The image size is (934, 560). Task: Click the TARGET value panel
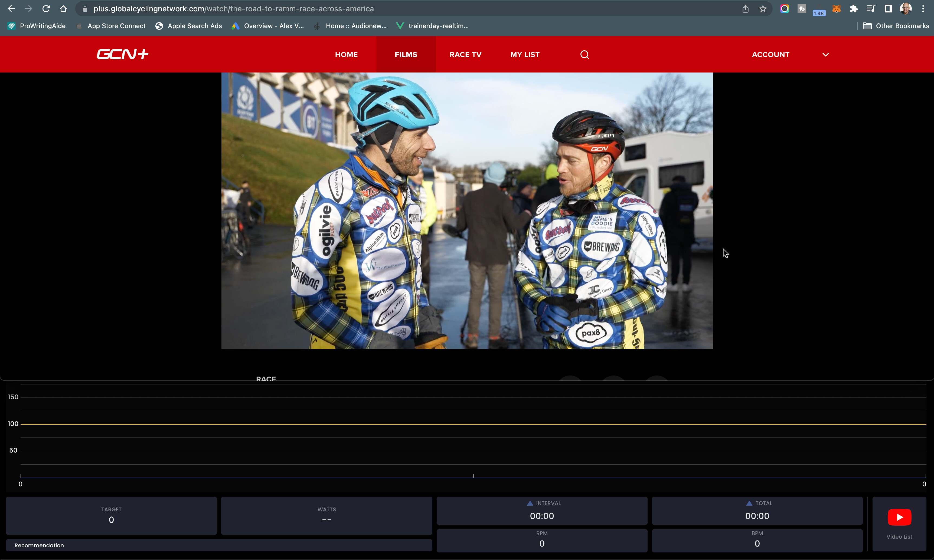111,515
